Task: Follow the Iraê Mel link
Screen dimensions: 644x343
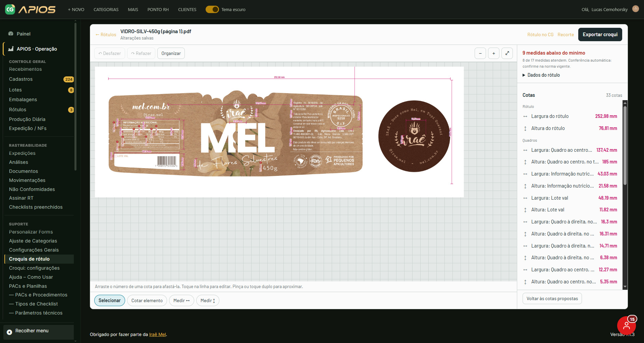Action: [x=157, y=334]
